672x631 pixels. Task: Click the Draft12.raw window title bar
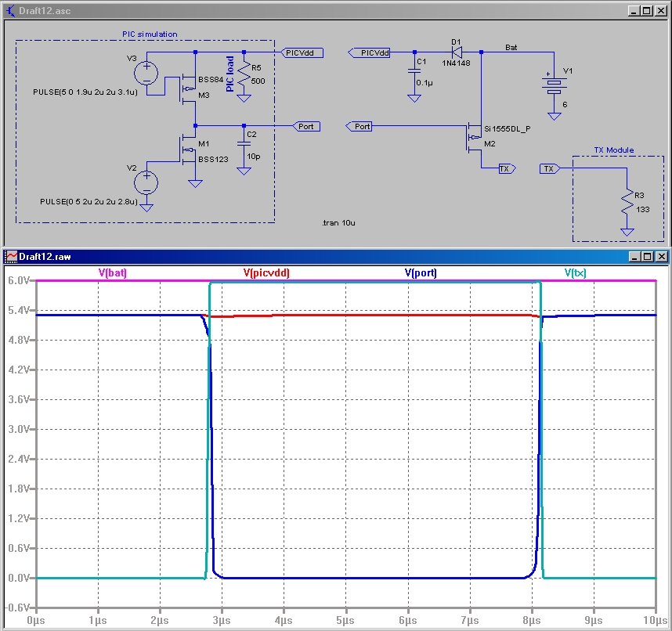pyautogui.click(x=336, y=257)
